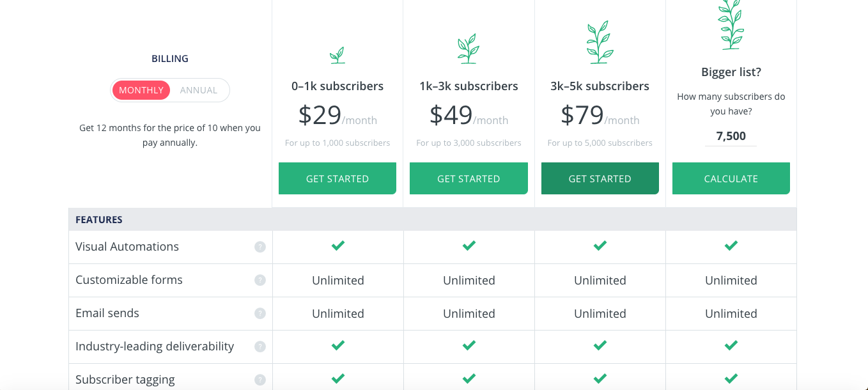Click the Features section header
This screenshot has width=868, height=390.
pyautogui.click(x=99, y=219)
